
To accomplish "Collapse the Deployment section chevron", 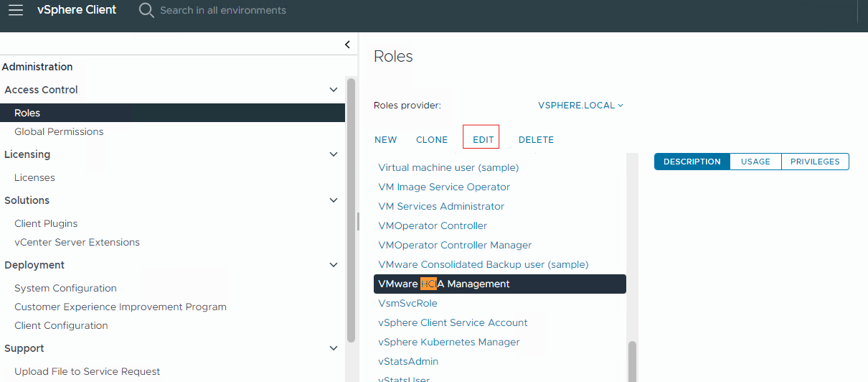I will (x=333, y=265).
